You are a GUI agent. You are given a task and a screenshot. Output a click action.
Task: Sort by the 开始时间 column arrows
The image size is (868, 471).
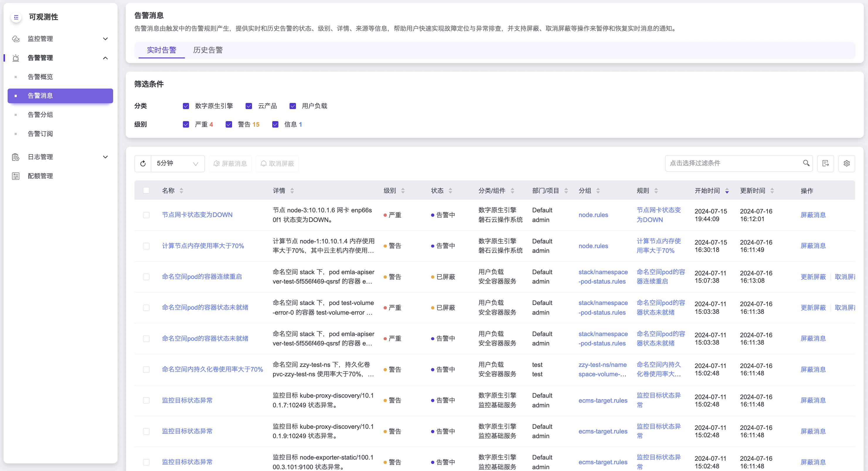[727, 191]
